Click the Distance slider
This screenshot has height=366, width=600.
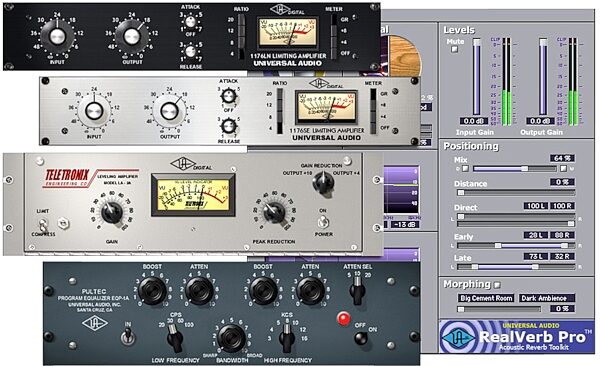[x=516, y=193]
